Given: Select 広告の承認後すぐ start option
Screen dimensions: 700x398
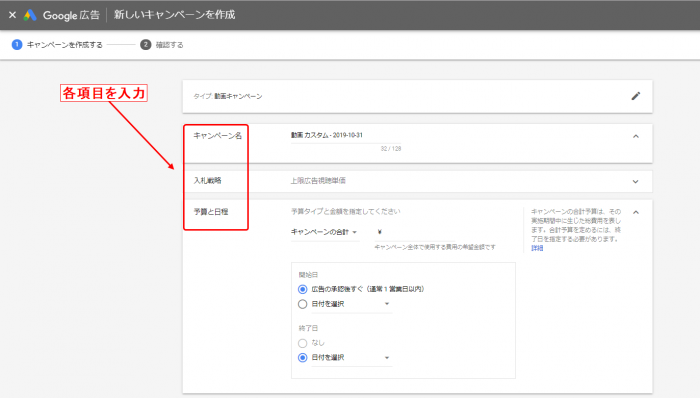Looking at the screenshot, I should tap(303, 289).
